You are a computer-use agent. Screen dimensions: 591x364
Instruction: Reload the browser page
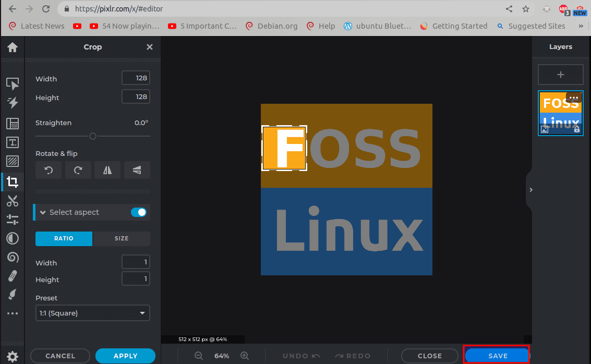coord(46,9)
